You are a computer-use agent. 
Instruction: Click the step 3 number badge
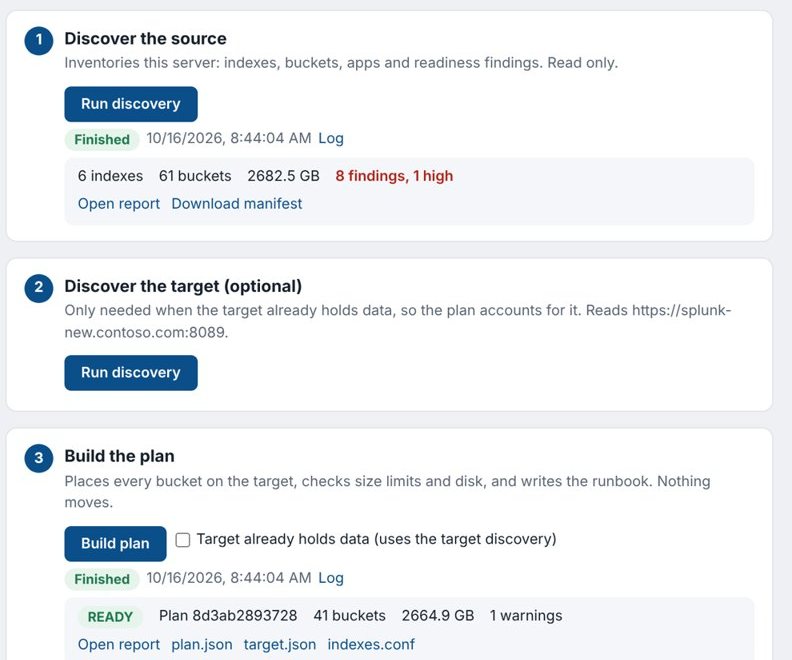pos(39,458)
